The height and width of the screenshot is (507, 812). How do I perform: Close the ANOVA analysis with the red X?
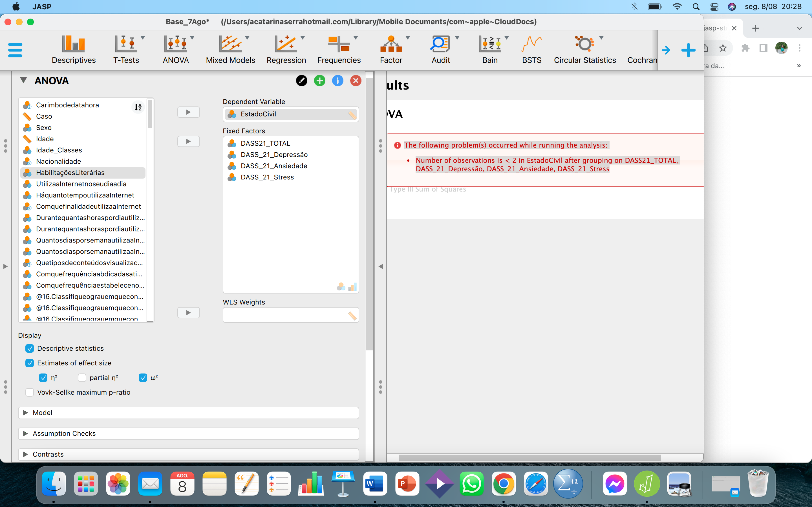pyautogui.click(x=356, y=81)
